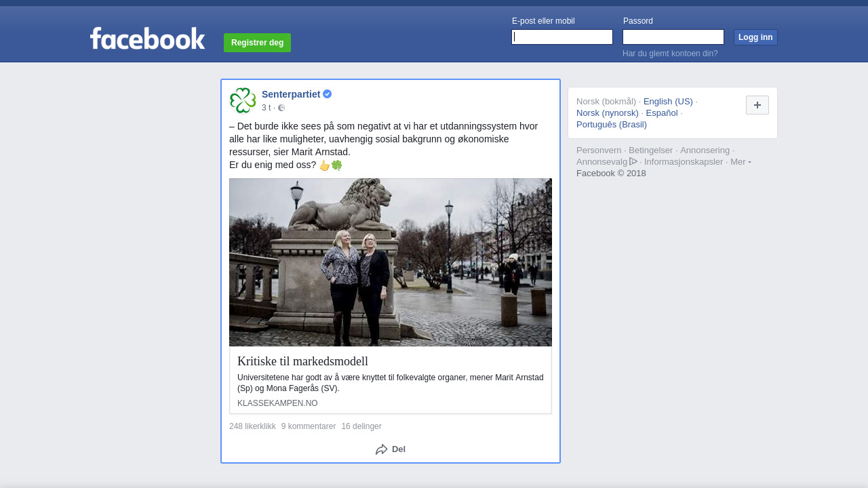
Task: Open the Betingelser footer link
Action: click(651, 150)
